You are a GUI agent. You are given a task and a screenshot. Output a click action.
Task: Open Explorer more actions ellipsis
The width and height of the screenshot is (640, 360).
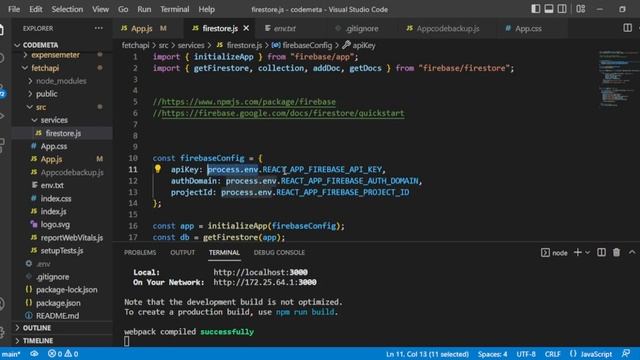98,28
